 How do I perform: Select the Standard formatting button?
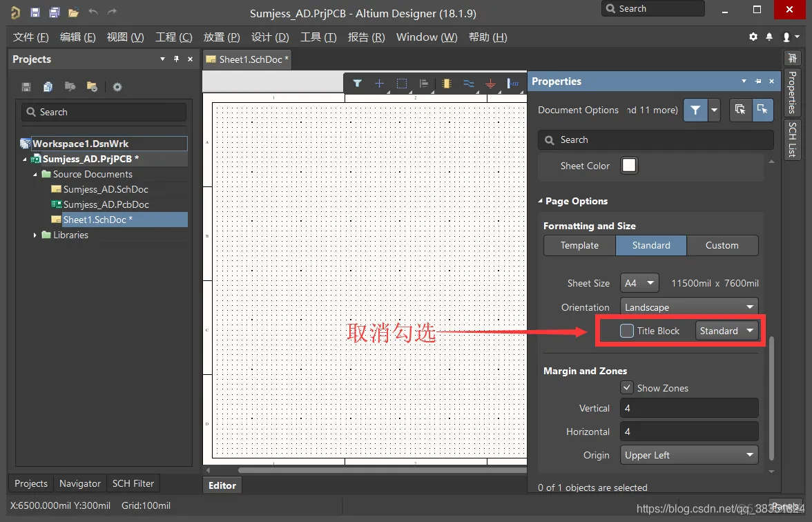651,246
